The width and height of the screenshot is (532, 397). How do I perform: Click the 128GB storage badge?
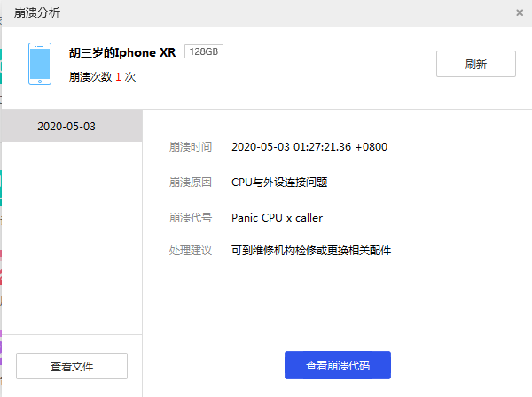(204, 52)
